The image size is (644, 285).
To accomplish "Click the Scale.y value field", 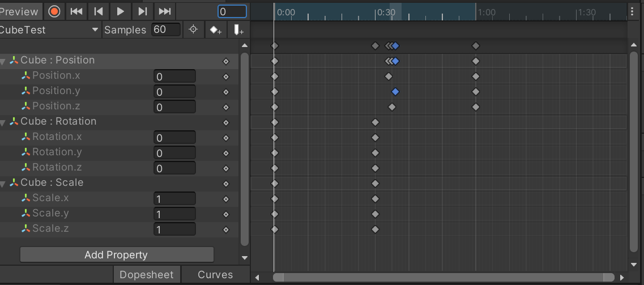I will click(x=174, y=214).
